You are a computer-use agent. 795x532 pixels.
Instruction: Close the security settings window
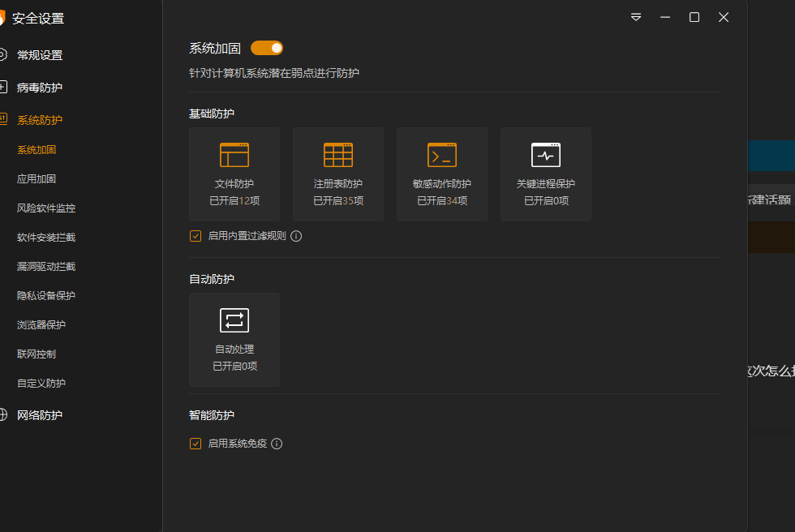click(x=724, y=17)
